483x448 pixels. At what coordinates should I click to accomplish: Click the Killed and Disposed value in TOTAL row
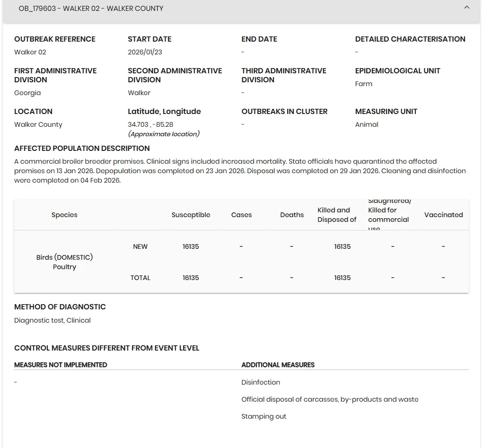click(342, 278)
